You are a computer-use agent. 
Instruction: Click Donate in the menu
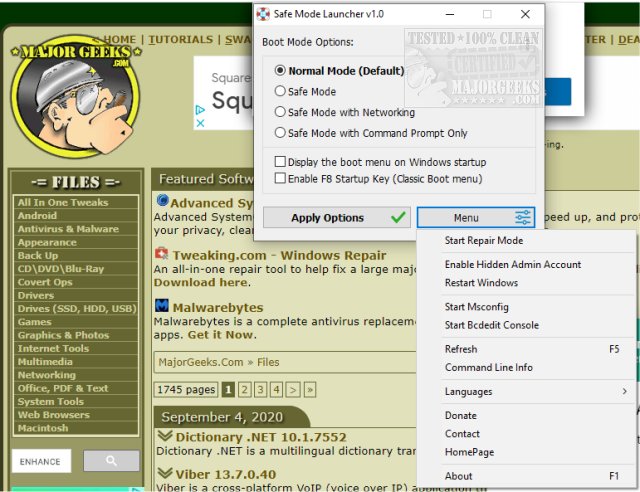click(x=460, y=416)
